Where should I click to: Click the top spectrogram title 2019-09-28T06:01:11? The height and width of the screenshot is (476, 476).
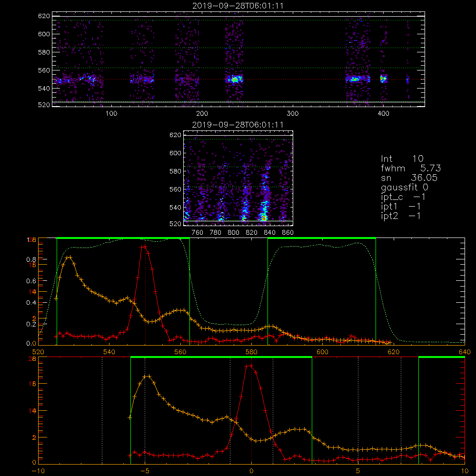click(x=238, y=6)
